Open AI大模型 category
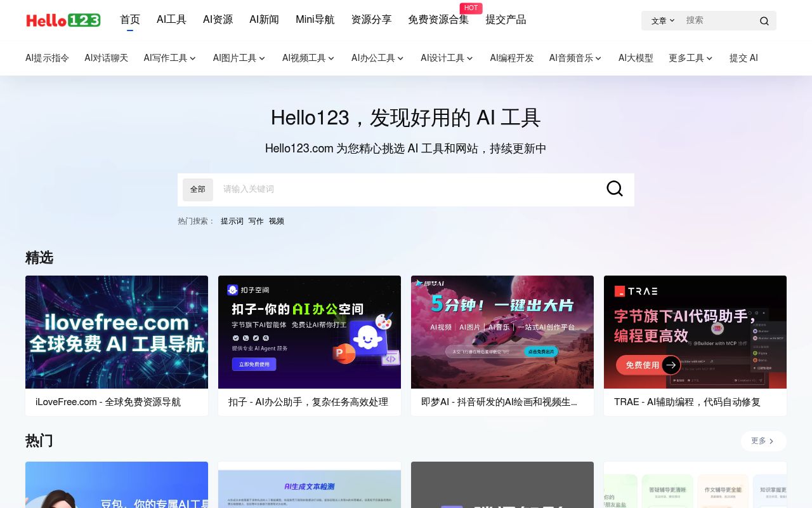Screen dimensions: 812x508 (x=636, y=58)
